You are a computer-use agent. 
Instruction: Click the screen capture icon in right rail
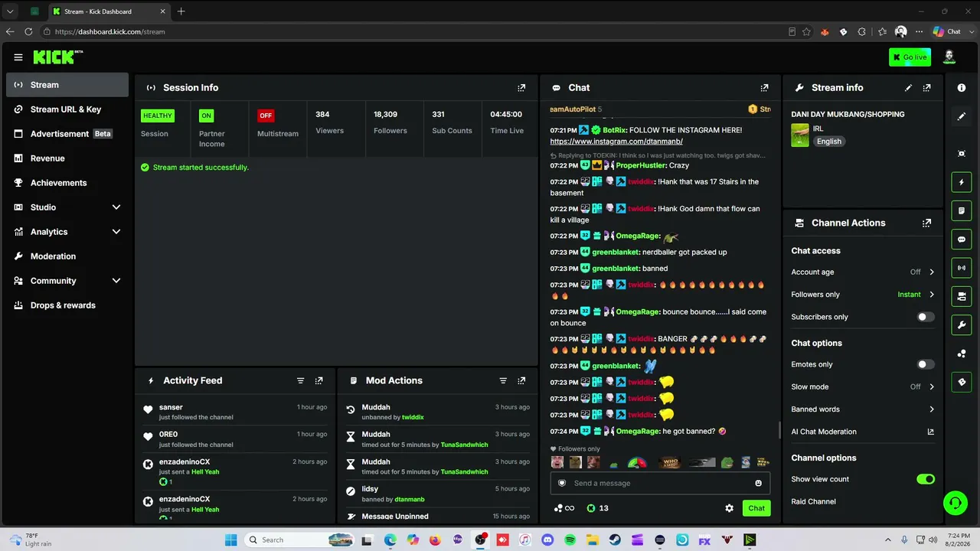point(962,154)
